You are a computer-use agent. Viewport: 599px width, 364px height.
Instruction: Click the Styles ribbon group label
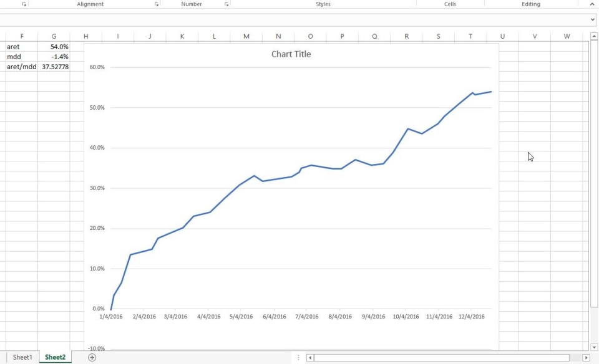(323, 4)
